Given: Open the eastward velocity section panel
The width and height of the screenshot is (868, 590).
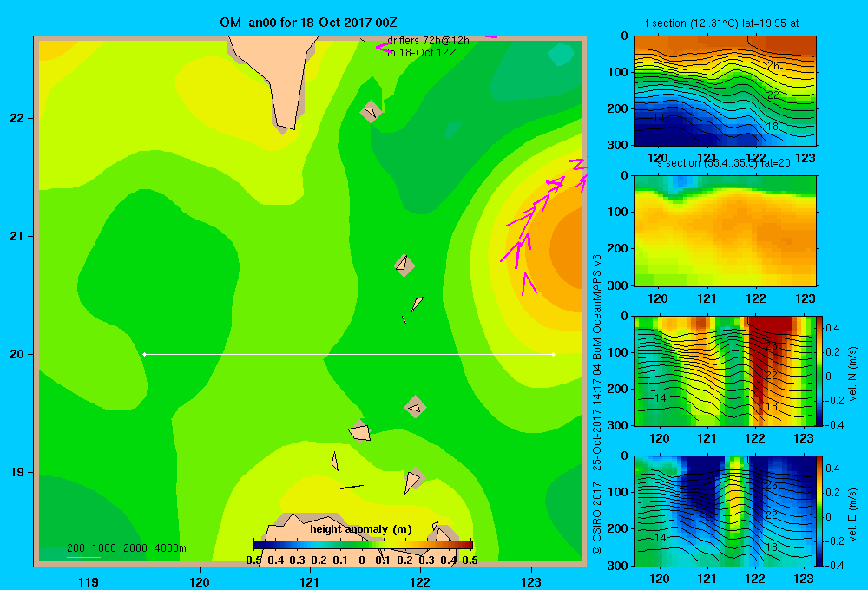Looking at the screenshot, I should pyautogui.click(x=725, y=511).
